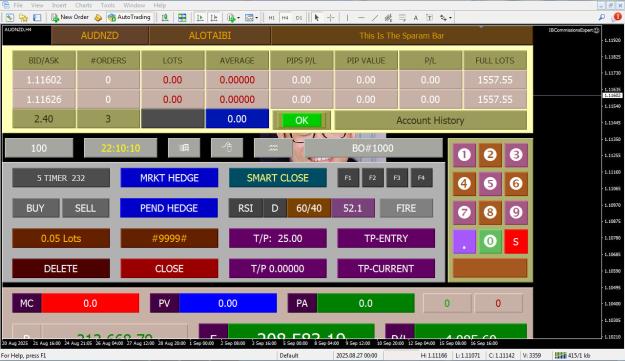Select the crosshair tool
Screen dimensions: 625x361
[x=330, y=18]
